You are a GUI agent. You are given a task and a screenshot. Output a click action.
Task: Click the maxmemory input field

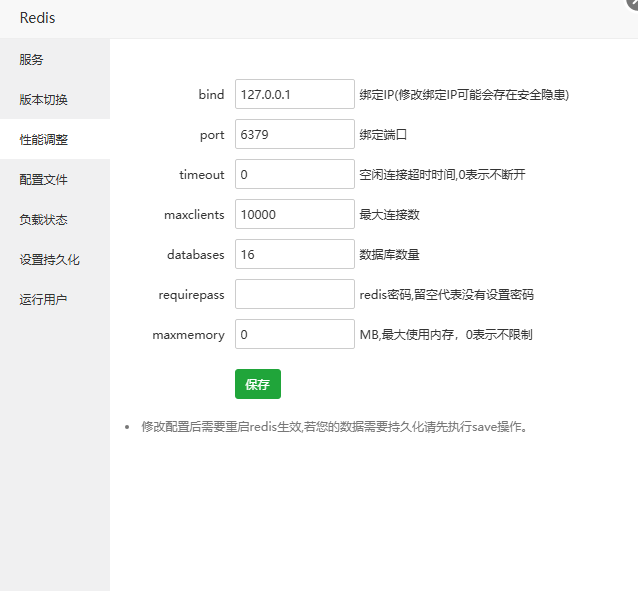point(294,334)
